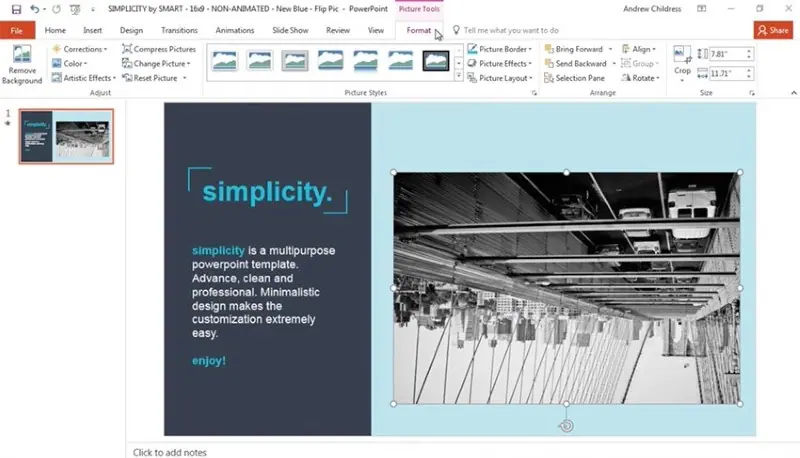Click the Tell me lightbulb search field
Screen dimensions: 800x458
pos(511,31)
